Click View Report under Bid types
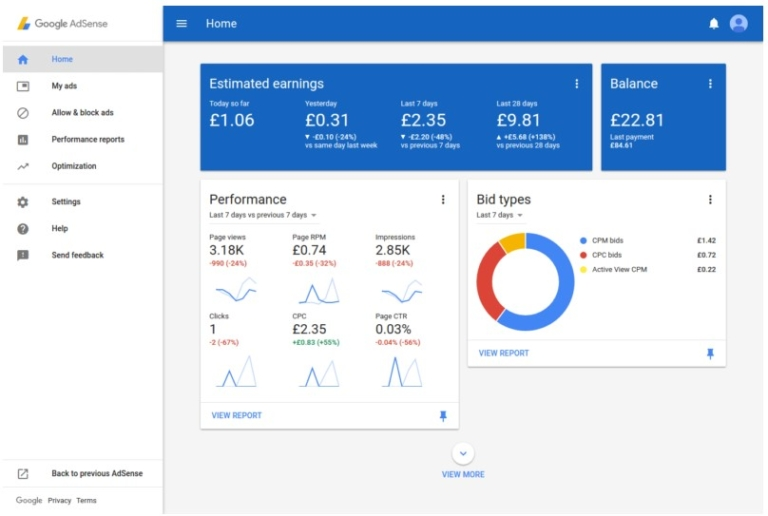Image resolution: width=768 pixels, height=516 pixels. 504,353
